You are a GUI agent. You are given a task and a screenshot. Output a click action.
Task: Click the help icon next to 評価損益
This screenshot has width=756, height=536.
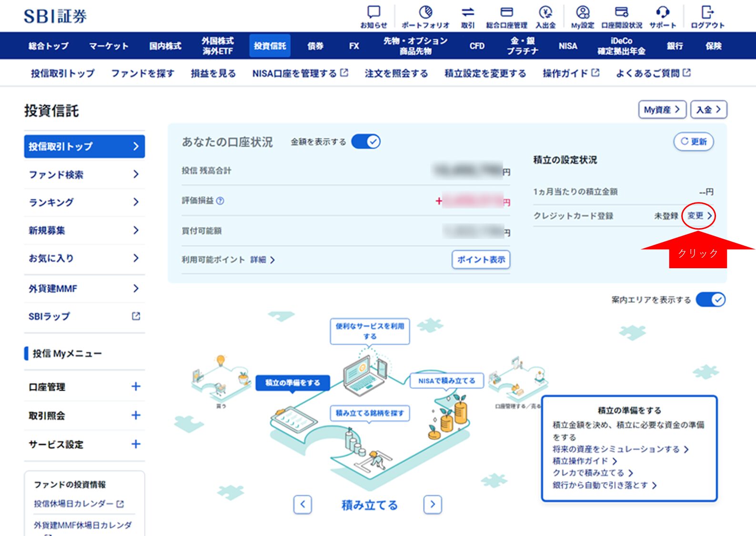[x=220, y=201]
